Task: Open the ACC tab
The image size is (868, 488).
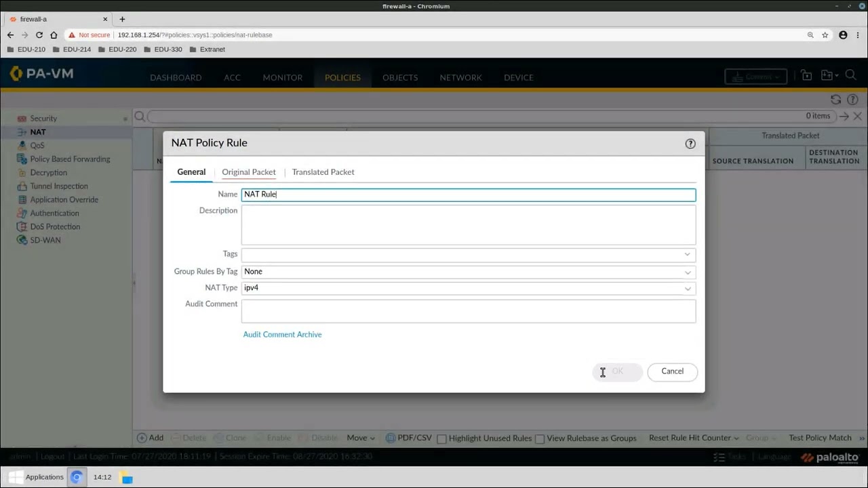Action: (232, 77)
